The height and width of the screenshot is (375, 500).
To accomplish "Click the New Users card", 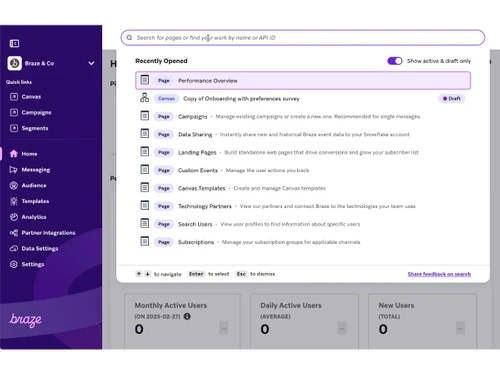I will pos(422,321).
